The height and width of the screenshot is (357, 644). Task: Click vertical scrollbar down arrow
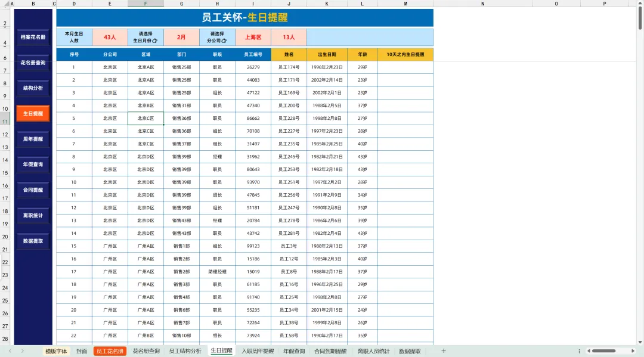click(x=640, y=342)
